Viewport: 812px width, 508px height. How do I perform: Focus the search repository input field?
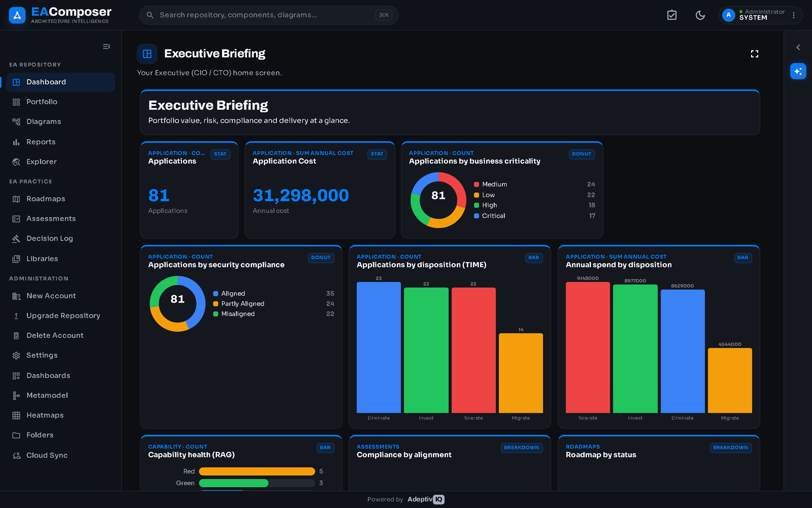click(269, 15)
